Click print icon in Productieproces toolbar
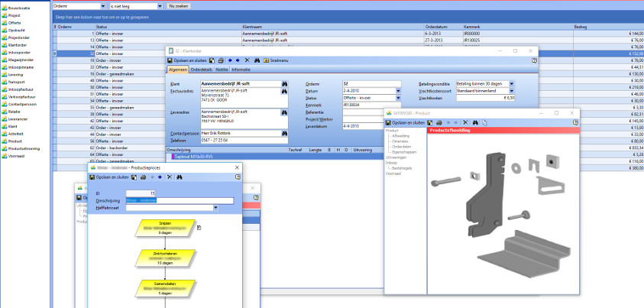Image resolution: width=644 pixels, height=308 pixels. click(x=141, y=177)
